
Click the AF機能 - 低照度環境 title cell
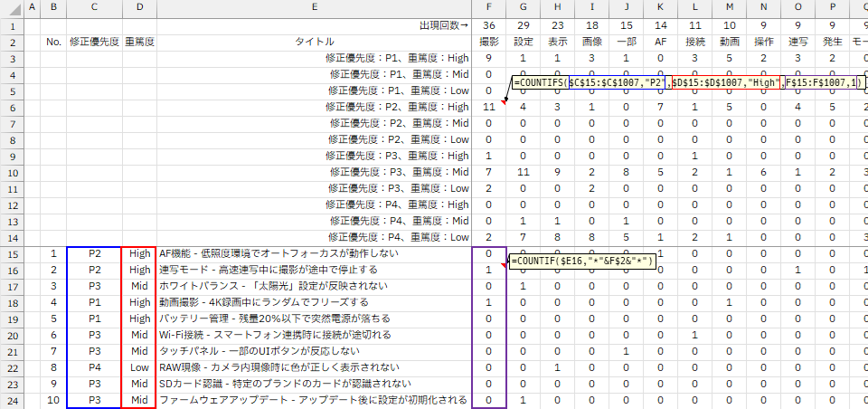click(314, 254)
